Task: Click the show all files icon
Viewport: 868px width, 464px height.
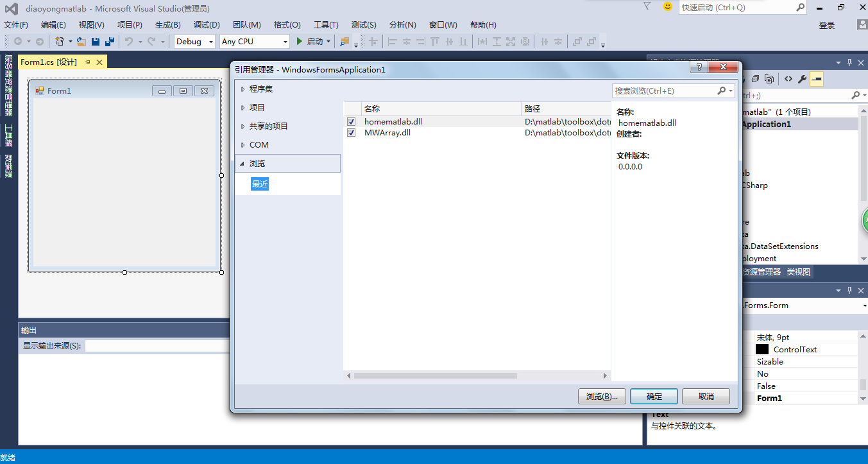Action: click(769, 79)
